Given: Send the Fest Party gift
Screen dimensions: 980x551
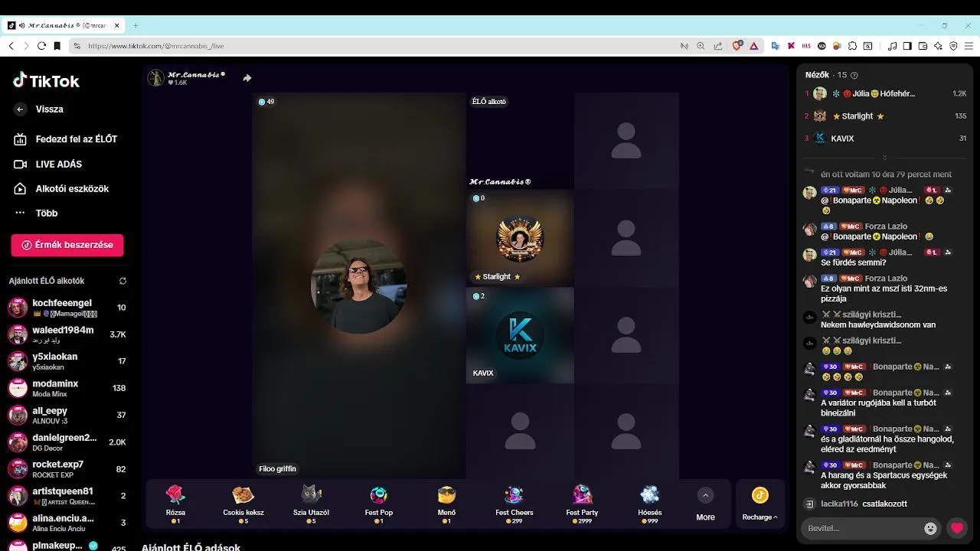Looking at the screenshot, I should [582, 504].
